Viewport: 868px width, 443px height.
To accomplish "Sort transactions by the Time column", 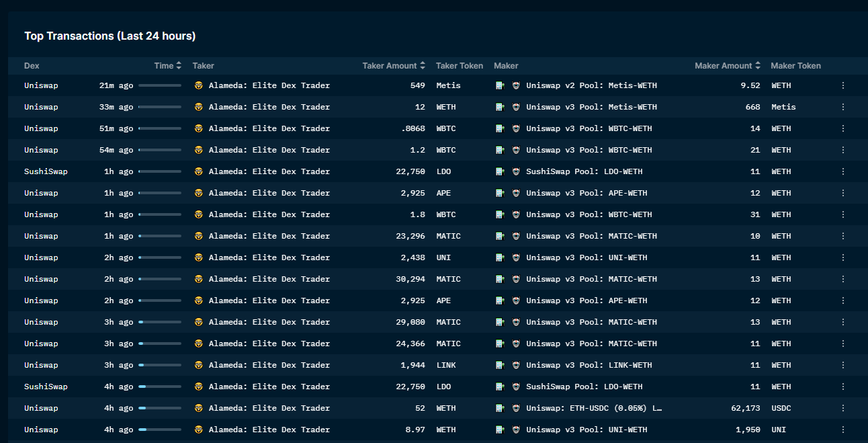I will 168,66.
